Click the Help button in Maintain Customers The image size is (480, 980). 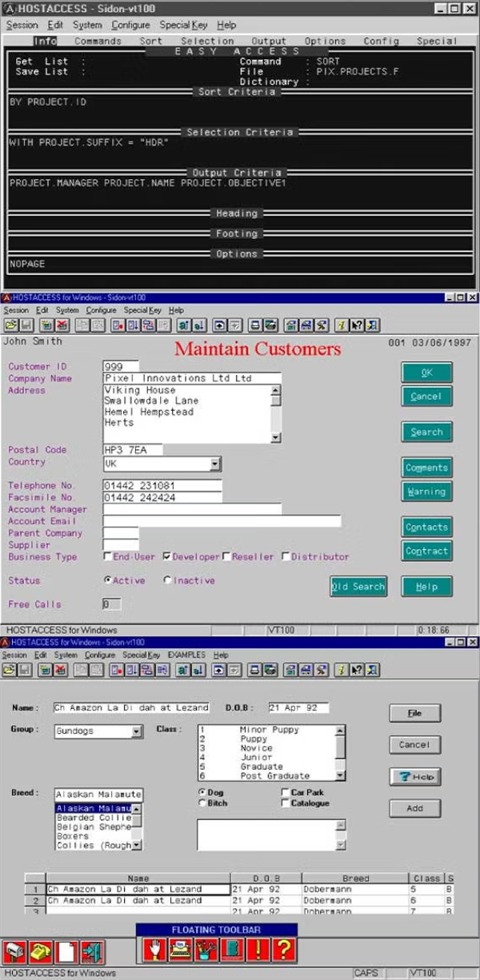click(x=426, y=586)
